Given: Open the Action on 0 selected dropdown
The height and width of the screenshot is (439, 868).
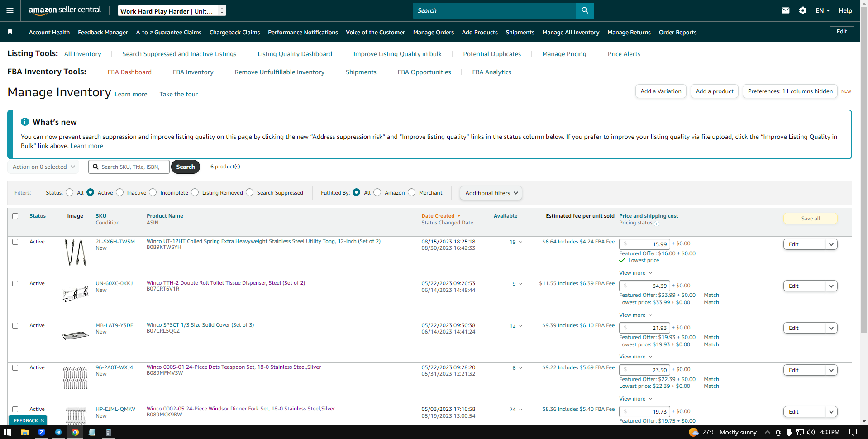Looking at the screenshot, I should pos(43,167).
